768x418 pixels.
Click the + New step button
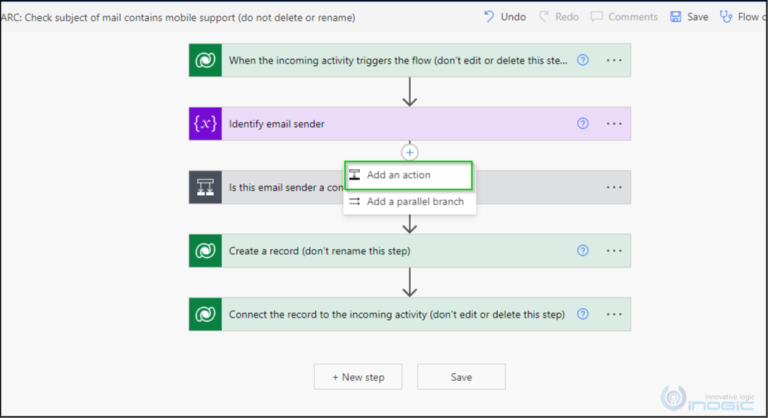coord(358,377)
